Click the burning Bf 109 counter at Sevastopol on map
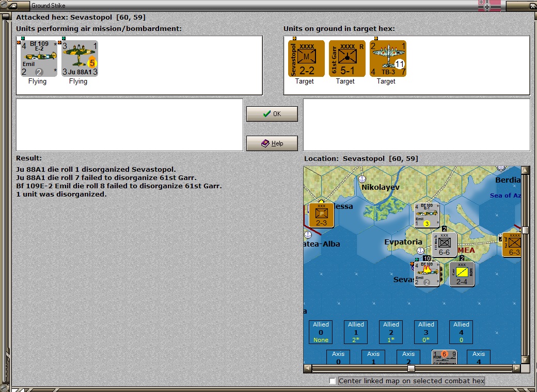Image resolution: width=537 pixels, height=392 pixels. tap(427, 274)
